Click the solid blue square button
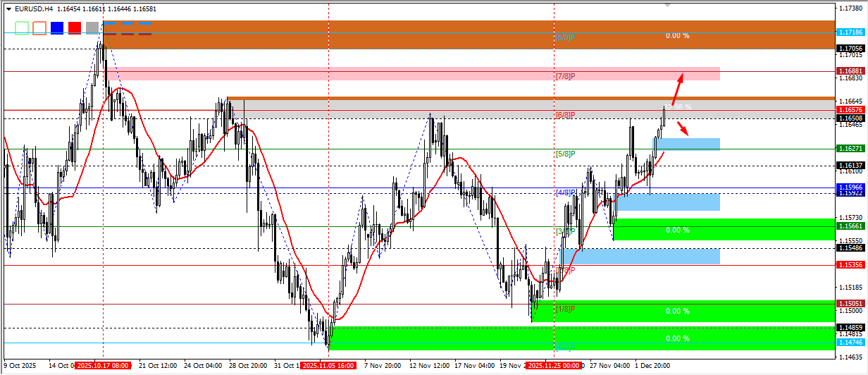Screen dimensions: 868x375 click(57, 27)
